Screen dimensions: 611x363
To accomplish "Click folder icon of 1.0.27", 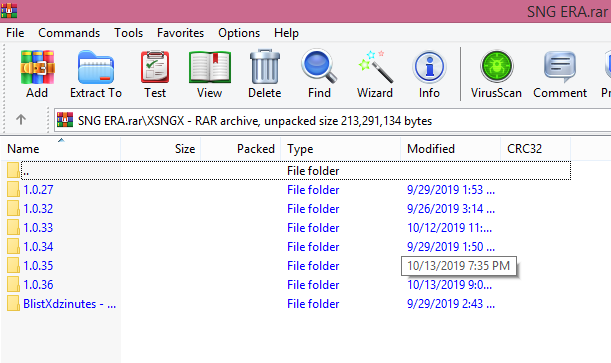I will coord(13,190).
